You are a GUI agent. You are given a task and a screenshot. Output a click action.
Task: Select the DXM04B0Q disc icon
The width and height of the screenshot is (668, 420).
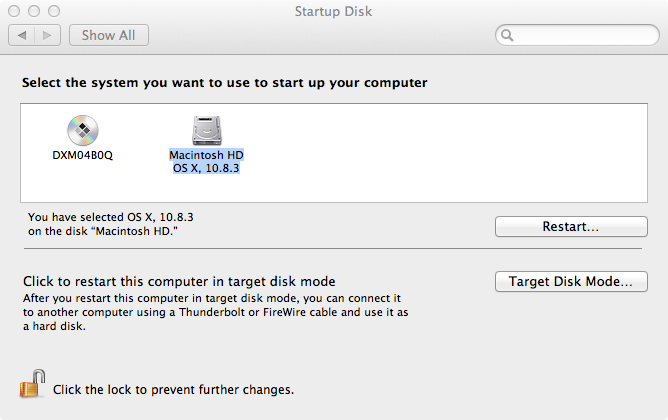(x=83, y=130)
